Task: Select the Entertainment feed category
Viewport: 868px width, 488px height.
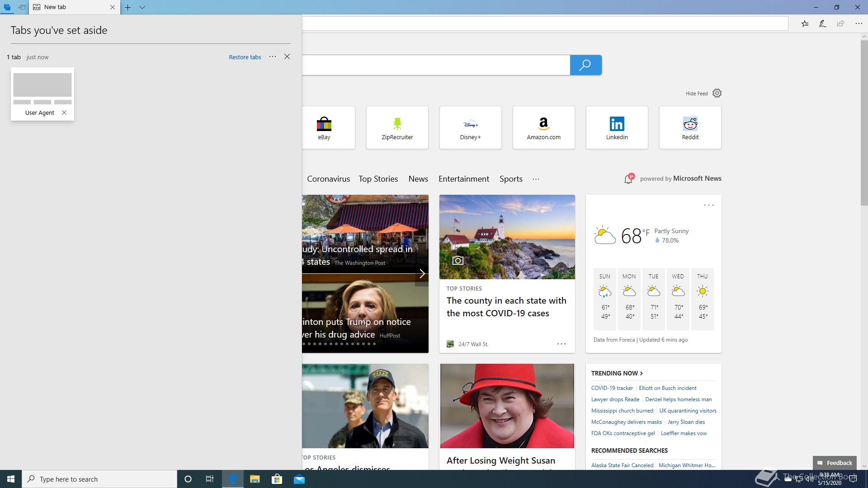Action: (x=464, y=179)
